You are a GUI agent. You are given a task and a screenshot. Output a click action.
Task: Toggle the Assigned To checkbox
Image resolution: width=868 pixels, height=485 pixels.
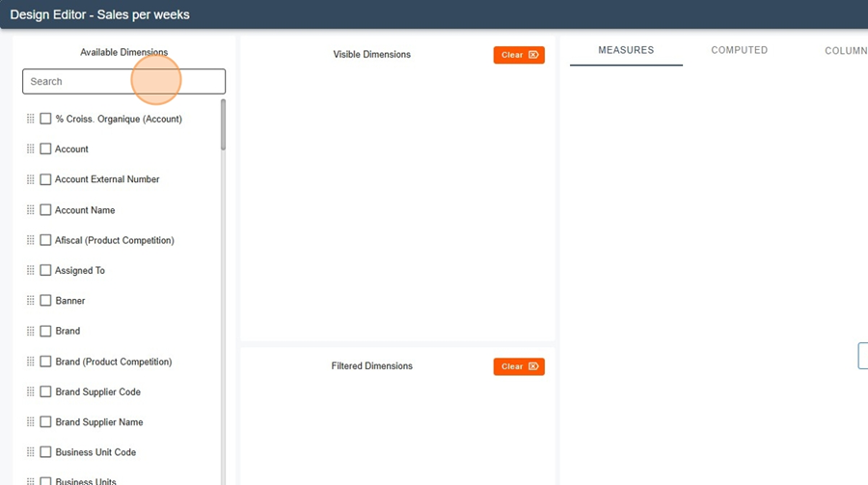click(45, 270)
